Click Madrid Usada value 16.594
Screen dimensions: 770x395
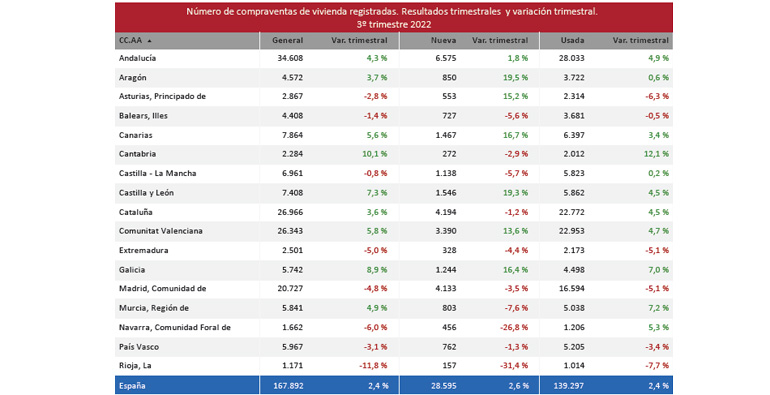[572, 289]
